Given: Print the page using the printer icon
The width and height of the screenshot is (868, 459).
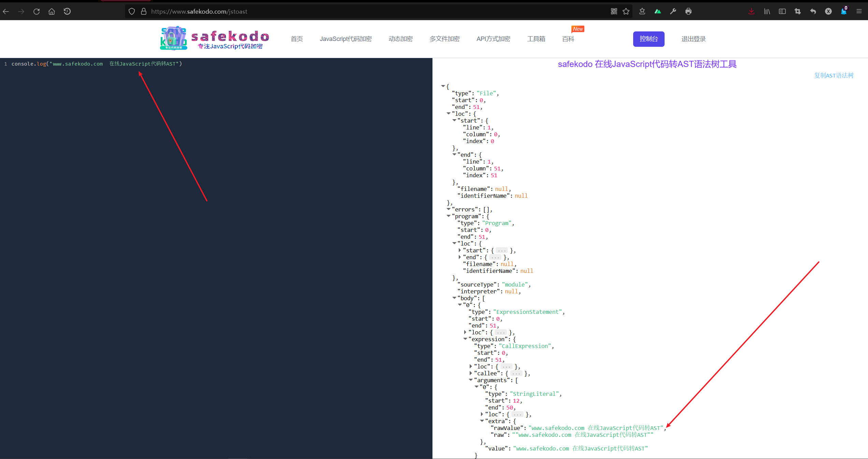Looking at the screenshot, I should [688, 11].
